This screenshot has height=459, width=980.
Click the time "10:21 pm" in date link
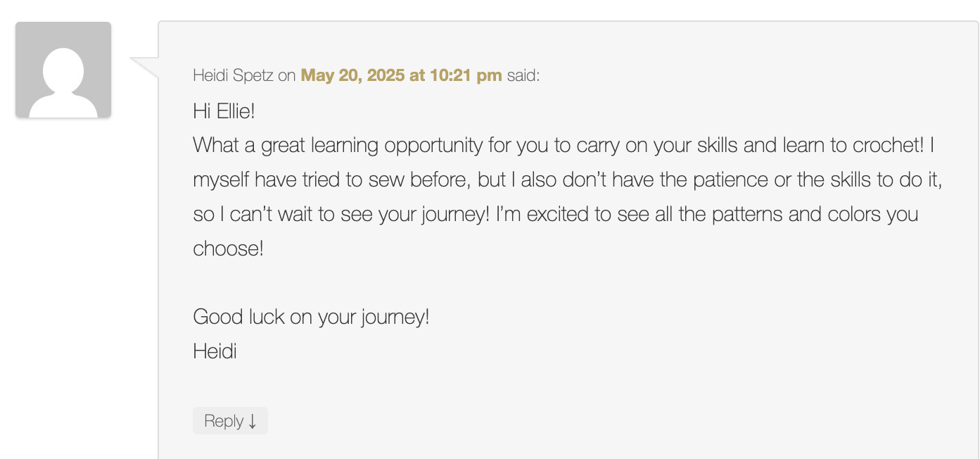point(465,75)
